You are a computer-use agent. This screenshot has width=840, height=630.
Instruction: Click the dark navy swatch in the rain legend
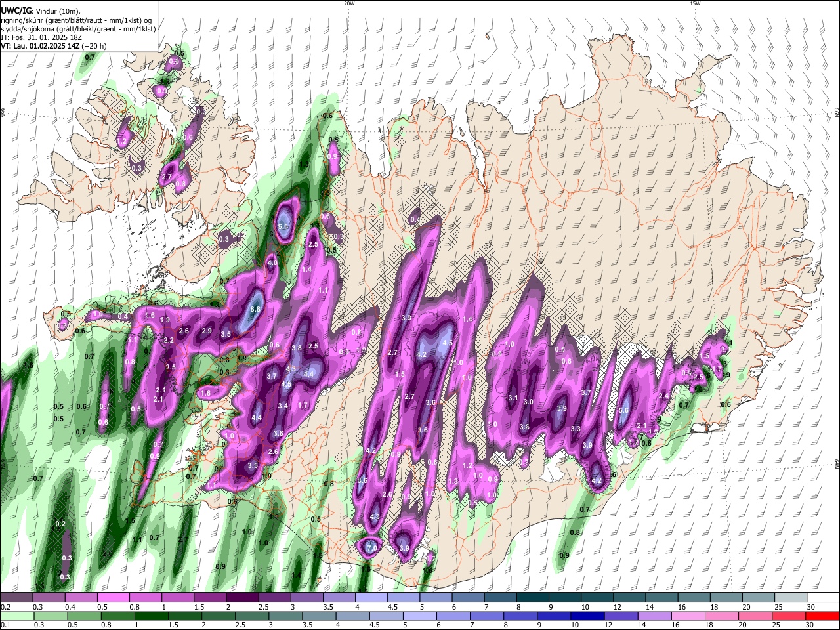pos(586,616)
